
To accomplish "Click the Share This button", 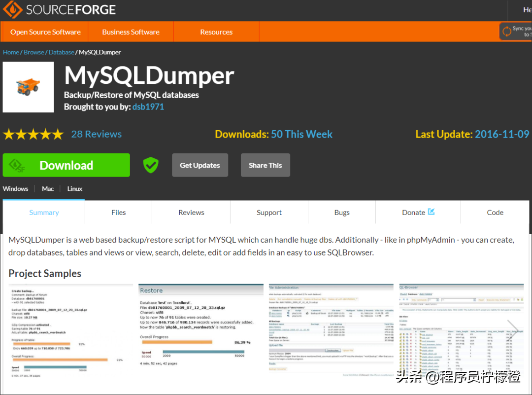I will 265,165.
